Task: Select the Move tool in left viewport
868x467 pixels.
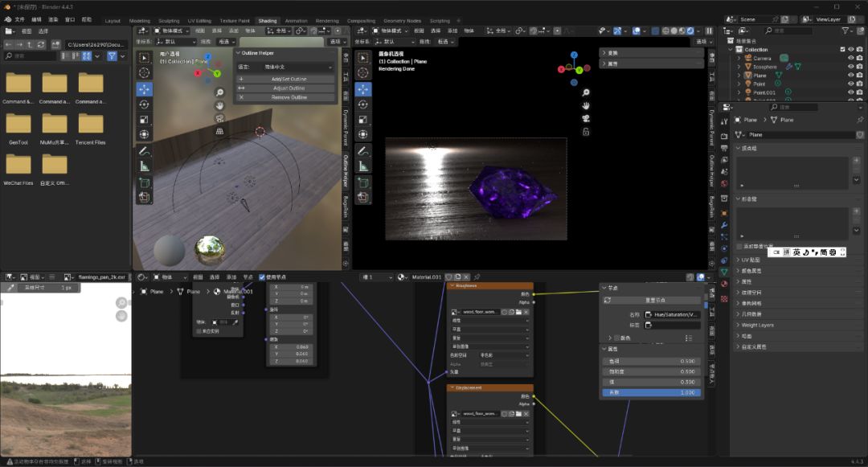Action: [144, 89]
